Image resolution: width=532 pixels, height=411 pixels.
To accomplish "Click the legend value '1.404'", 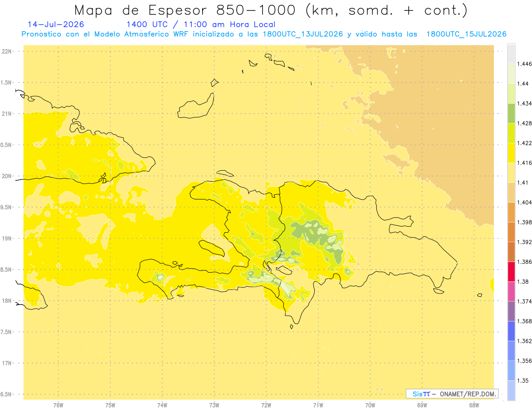I will [524, 202].
